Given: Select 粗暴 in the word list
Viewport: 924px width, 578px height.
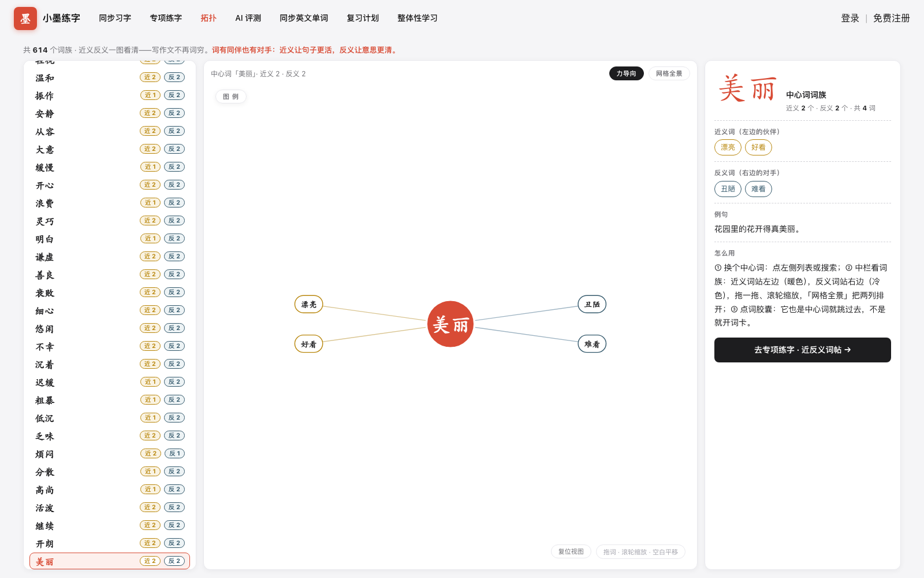Looking at the screenshot, I should tap(110, 400).
